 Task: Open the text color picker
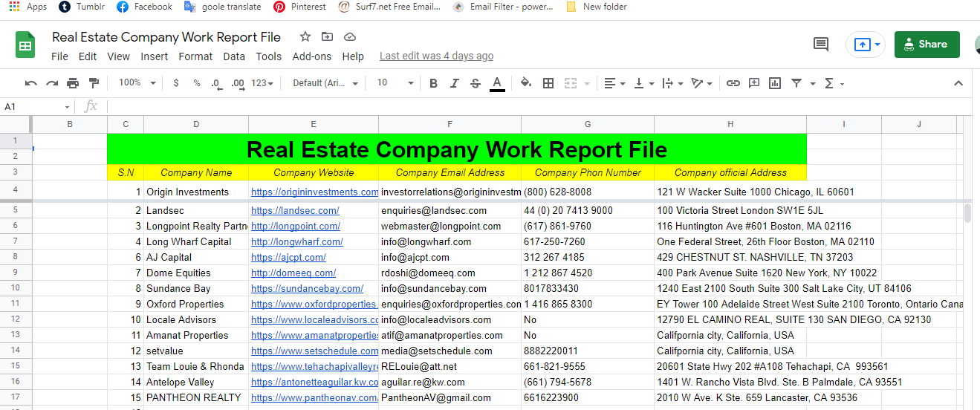pyautogui.click(x=497, y=83)
